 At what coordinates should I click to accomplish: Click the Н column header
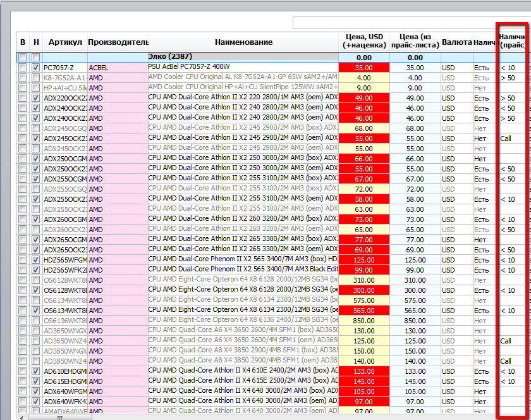tap(36, 42)
